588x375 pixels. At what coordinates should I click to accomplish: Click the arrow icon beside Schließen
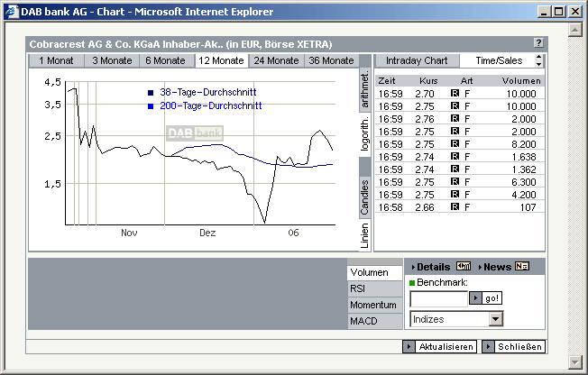(x=488, y=347)
